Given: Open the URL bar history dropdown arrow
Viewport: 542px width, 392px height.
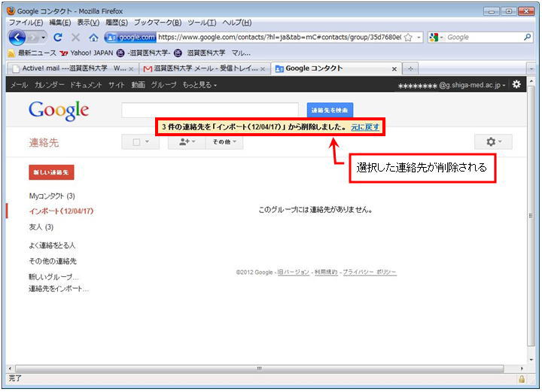Looking at the screenshot, I should (419, 38).
